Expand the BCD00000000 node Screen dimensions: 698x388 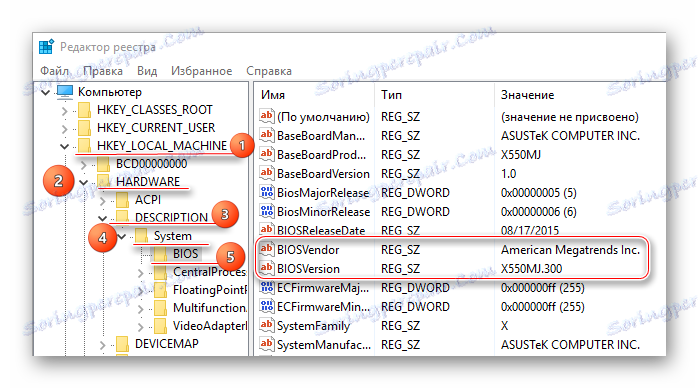(84, 165)
